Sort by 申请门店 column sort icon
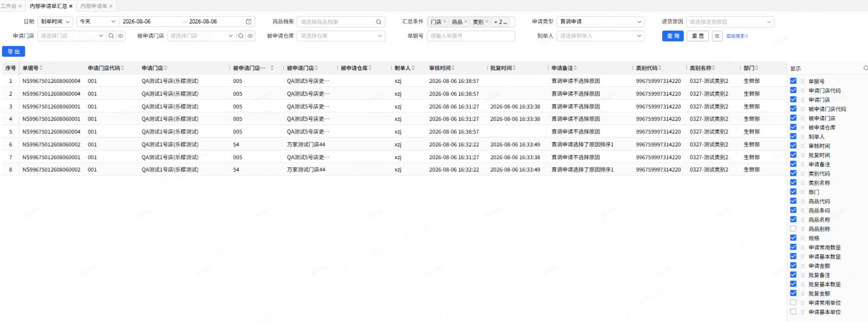Image resolution: width=868 pixels, height=322 pixels. 166,68
